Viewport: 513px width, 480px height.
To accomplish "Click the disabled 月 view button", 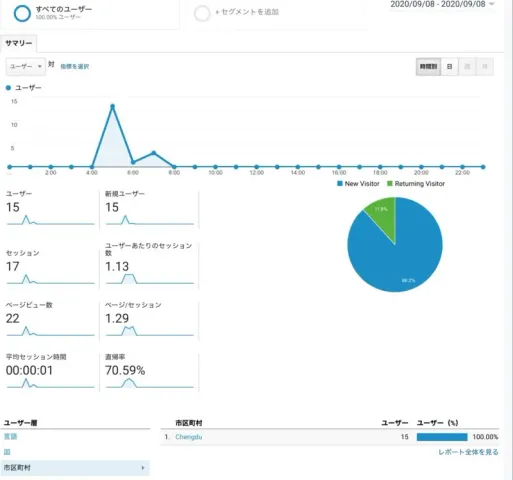I will pos(485,67).
